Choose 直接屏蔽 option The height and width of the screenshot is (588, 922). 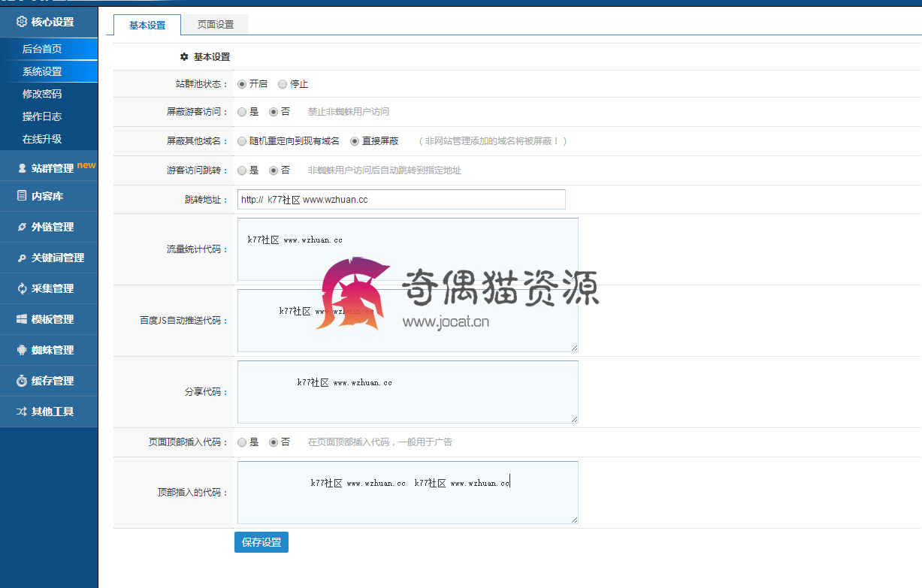(x=355, y=141)
